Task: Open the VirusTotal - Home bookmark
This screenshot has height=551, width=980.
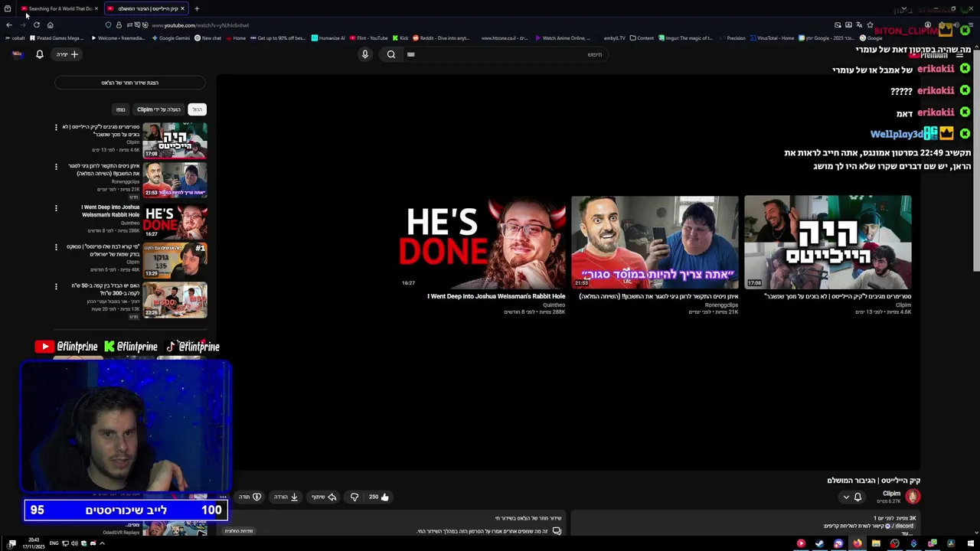Action: (773, 38)
